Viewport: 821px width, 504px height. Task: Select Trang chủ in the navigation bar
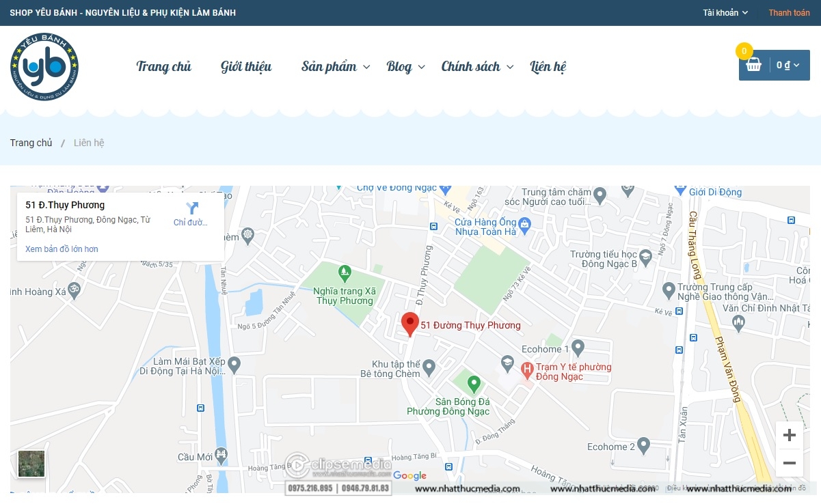pyautogui.click(x=163, y=66)
